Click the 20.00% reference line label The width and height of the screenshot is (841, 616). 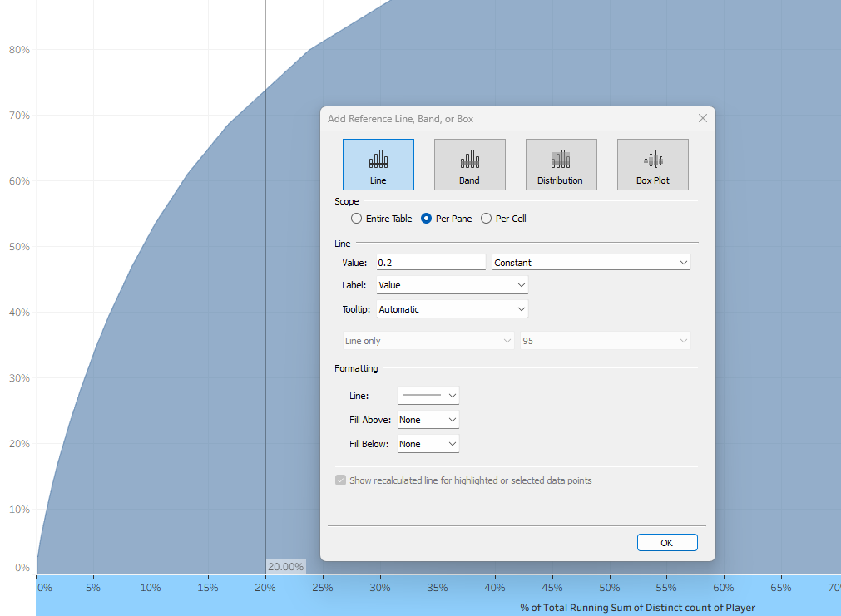click(x=286, y=567)
